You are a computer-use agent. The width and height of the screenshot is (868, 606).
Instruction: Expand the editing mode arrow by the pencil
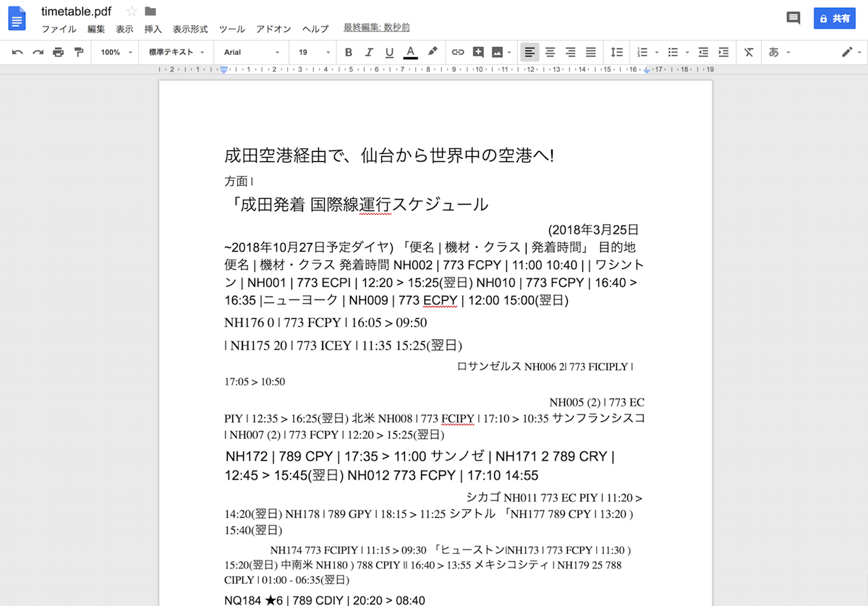coord(861,52)
